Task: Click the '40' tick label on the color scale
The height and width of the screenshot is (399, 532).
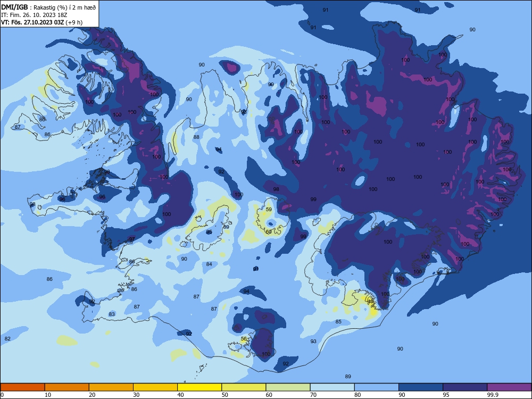Action: (x=181, y=395)
